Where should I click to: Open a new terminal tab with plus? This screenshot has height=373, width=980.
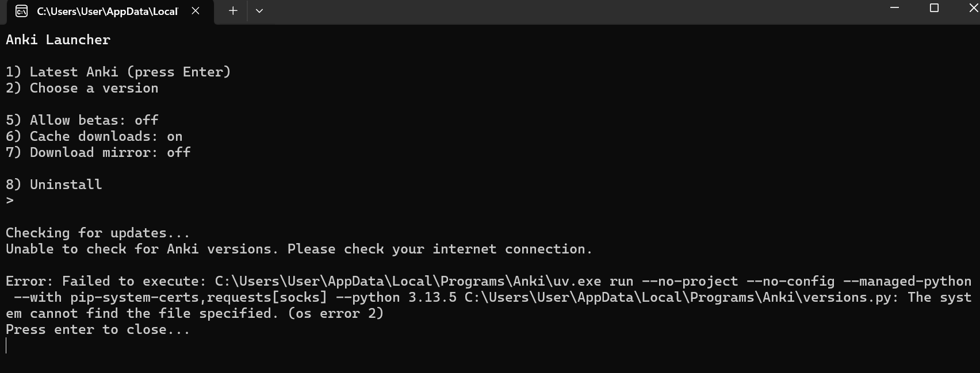click(x=233, y=11)
